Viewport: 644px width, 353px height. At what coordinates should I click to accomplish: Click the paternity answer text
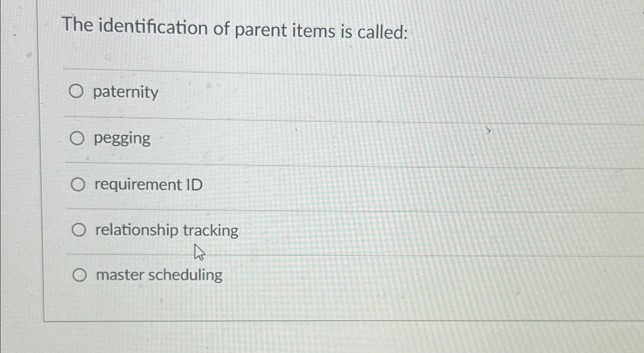(125, 92)
